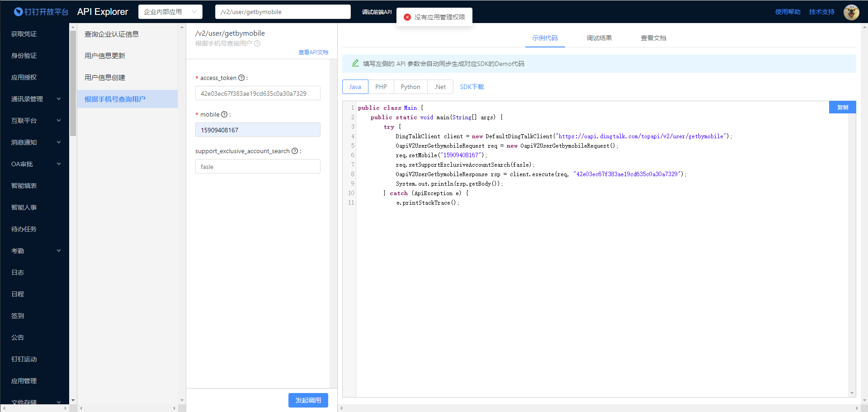Expand the 通讯录管理 sidebar section
868x412 pixels.
[35, 99]
